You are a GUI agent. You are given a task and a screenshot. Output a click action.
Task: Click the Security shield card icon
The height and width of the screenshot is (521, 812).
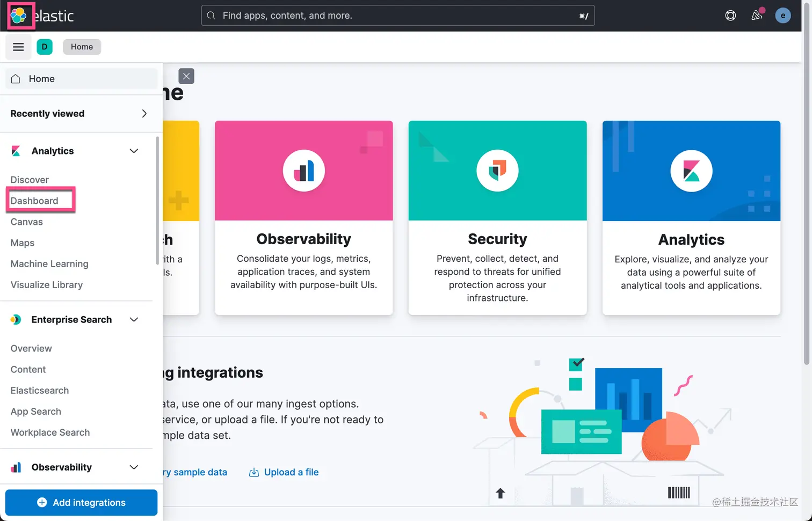coord(497,171)
